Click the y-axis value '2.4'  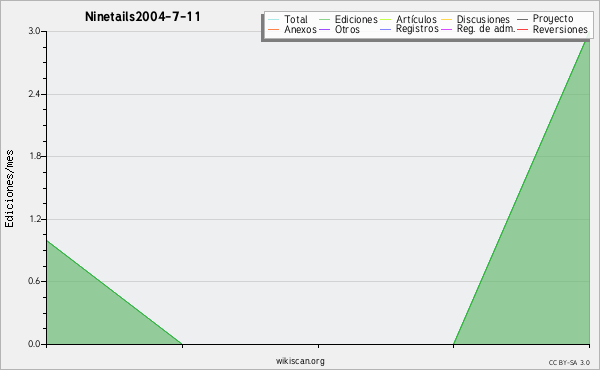coord(34,94)
